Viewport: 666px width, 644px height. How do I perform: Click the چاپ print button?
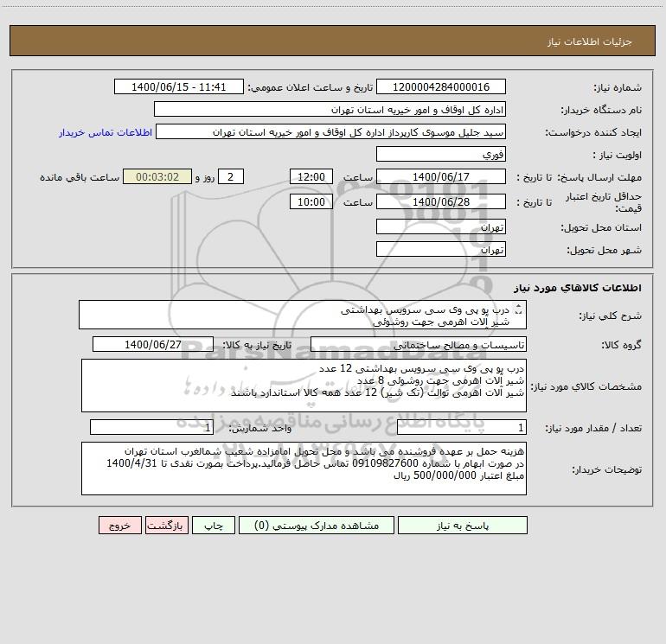click(214, 525)
